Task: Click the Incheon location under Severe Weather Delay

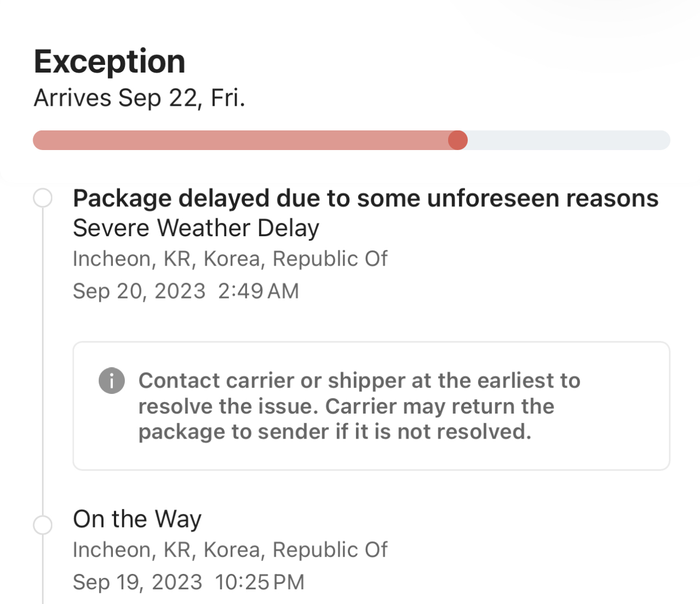Action: (230, 259)
